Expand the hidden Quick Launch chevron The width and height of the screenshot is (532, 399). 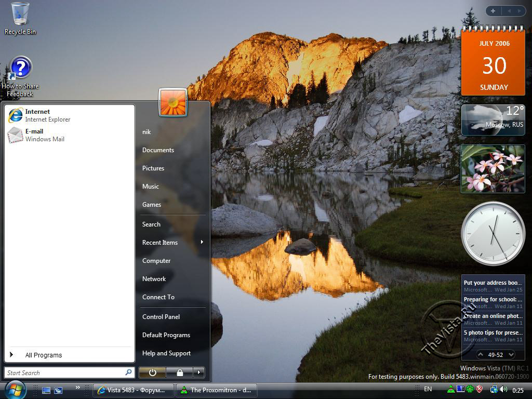click(x=78, y=387)
